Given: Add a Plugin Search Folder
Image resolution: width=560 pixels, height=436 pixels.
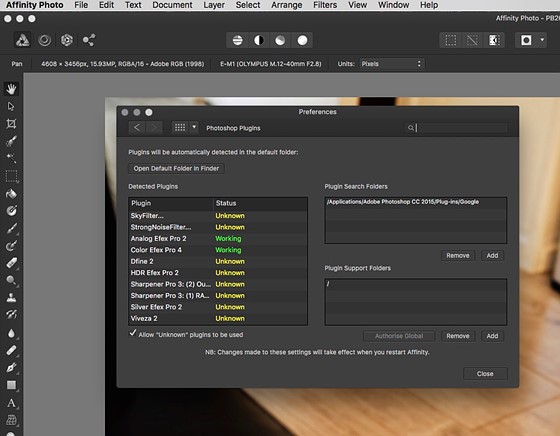Looking at the screenshot, I should tap(492, 256).
